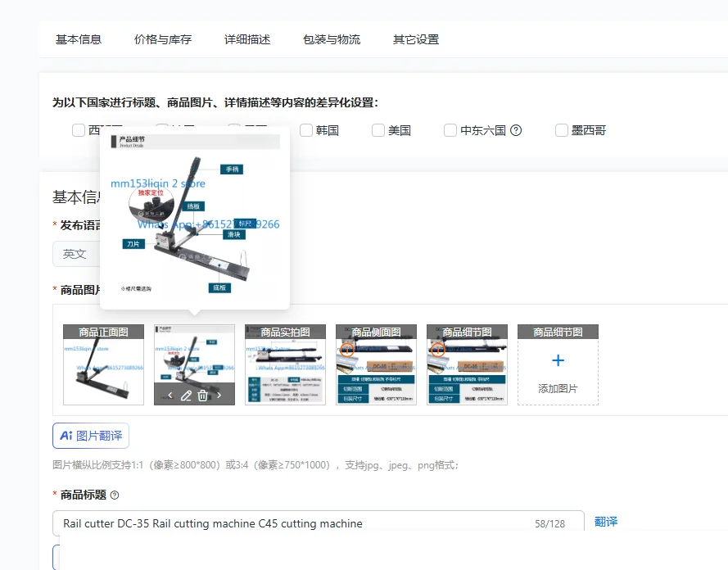
Task: Tick the 美国 country checkbox
Action: 378,130
